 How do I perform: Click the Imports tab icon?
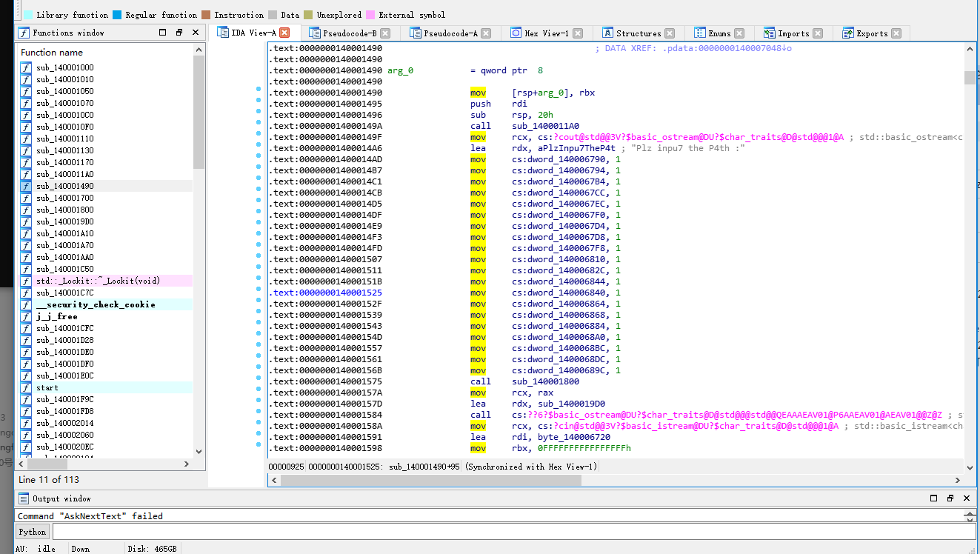click(769, 33)
